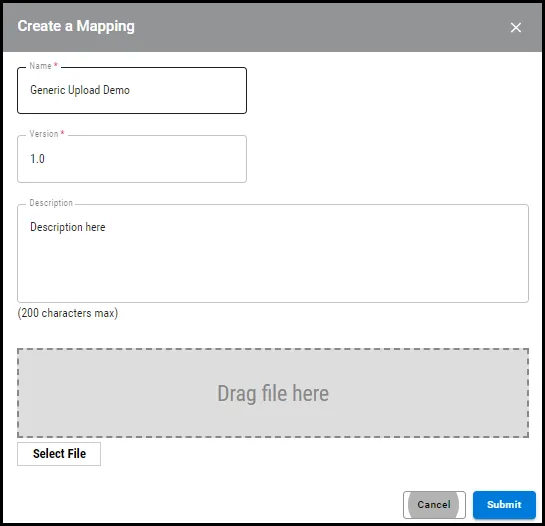Click the Drag file here drop zone

[x=273, y=393]
